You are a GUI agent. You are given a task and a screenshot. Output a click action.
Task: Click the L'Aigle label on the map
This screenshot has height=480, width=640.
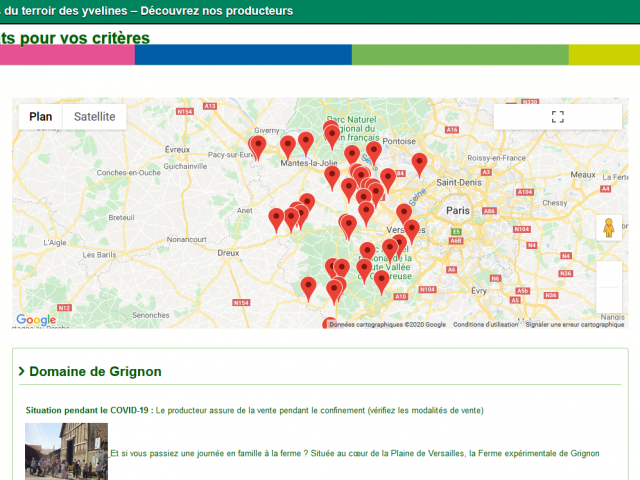tap(55, 242)
